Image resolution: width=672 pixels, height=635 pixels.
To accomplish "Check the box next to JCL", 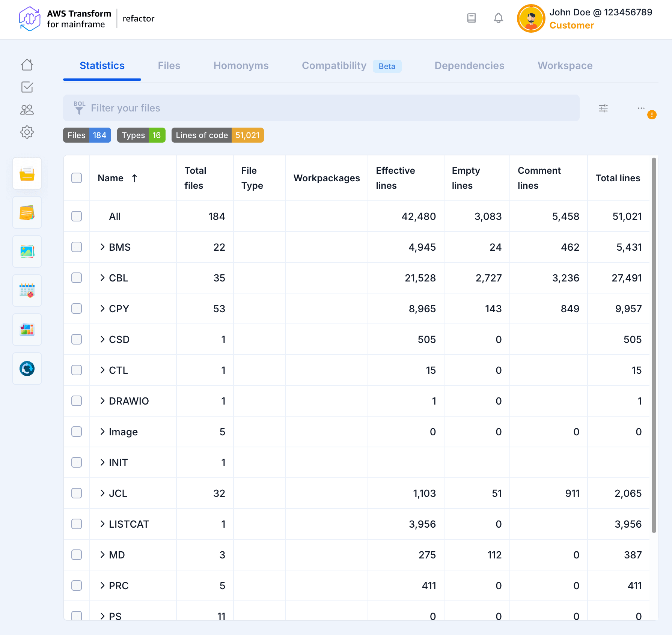I will [x=77, y=493].
